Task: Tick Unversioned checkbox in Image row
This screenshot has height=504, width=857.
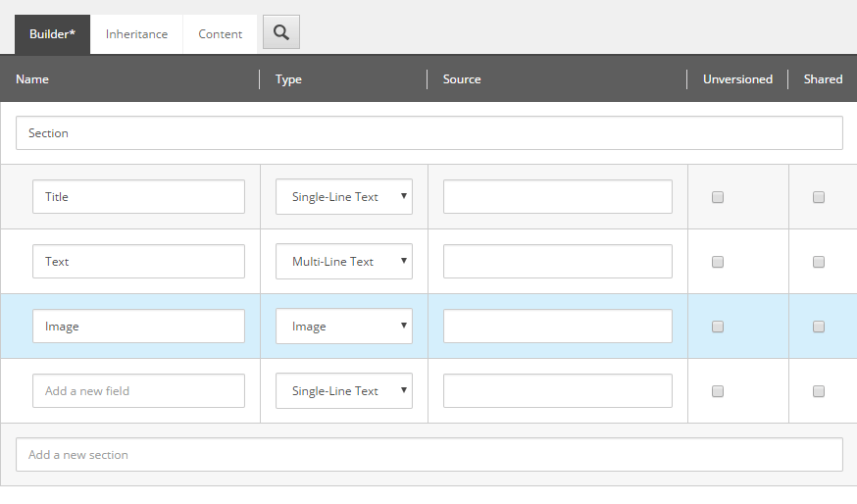Action: point(718,327)
